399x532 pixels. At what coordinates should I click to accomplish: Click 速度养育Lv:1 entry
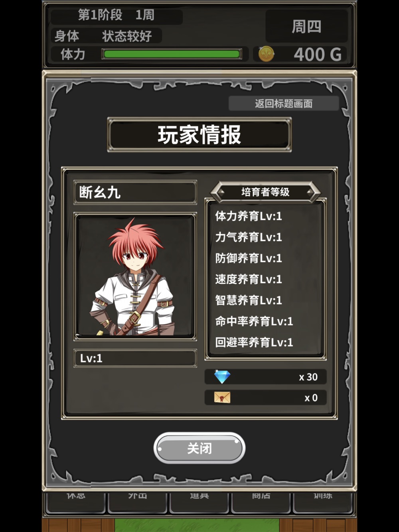[249, 279]
